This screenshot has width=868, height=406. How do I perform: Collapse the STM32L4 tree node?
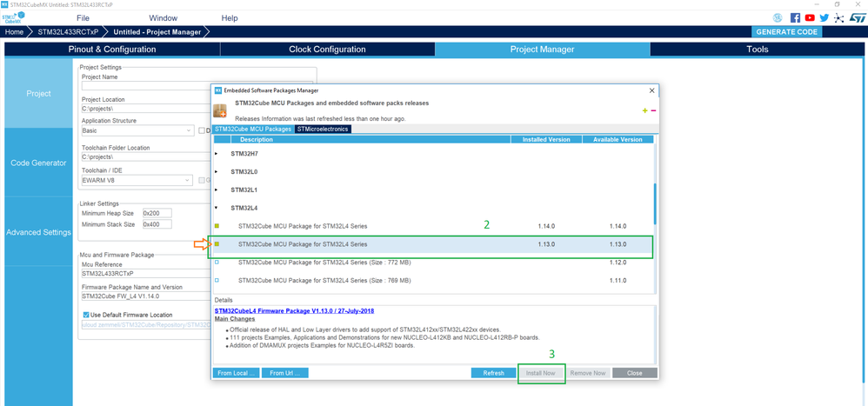[217, 208]
